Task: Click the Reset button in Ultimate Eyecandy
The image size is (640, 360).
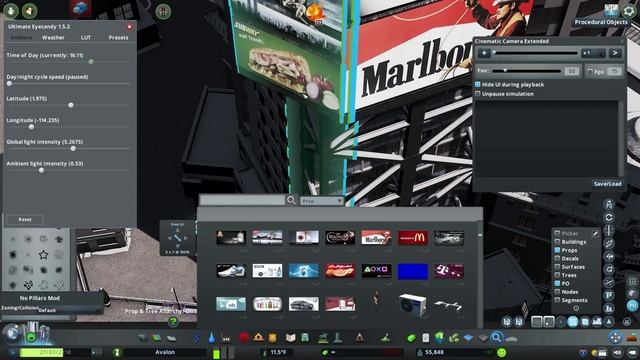Action: tap(25, 220)
